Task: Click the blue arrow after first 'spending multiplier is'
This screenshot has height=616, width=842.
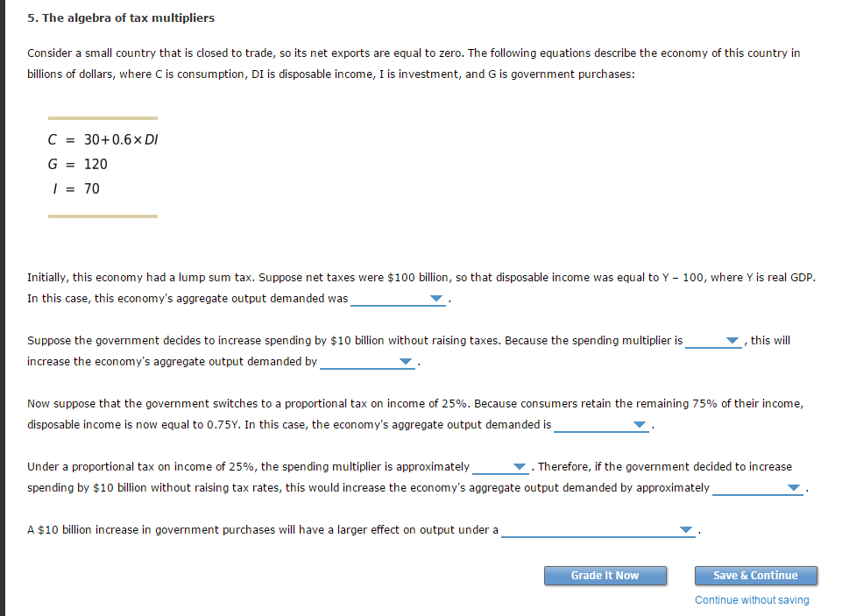Action: (x=732, y=341)
